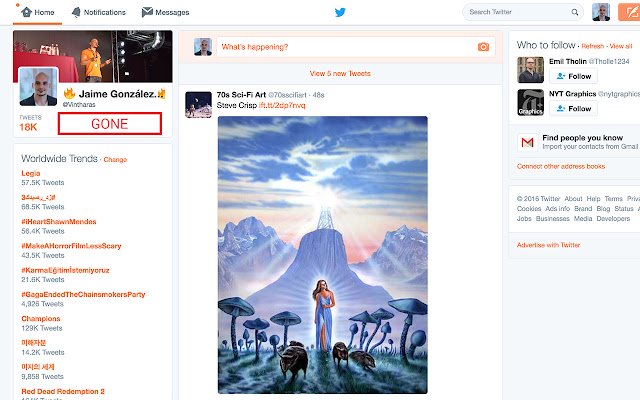640x400 pixels.
Task: Click the Help footer link
Action: coord(593,199)
